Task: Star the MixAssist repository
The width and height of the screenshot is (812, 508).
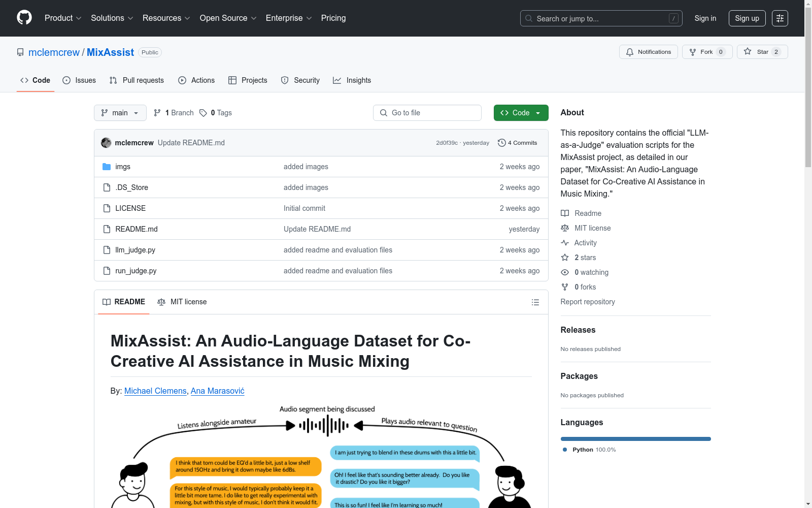Action: [x=762, y=52]
